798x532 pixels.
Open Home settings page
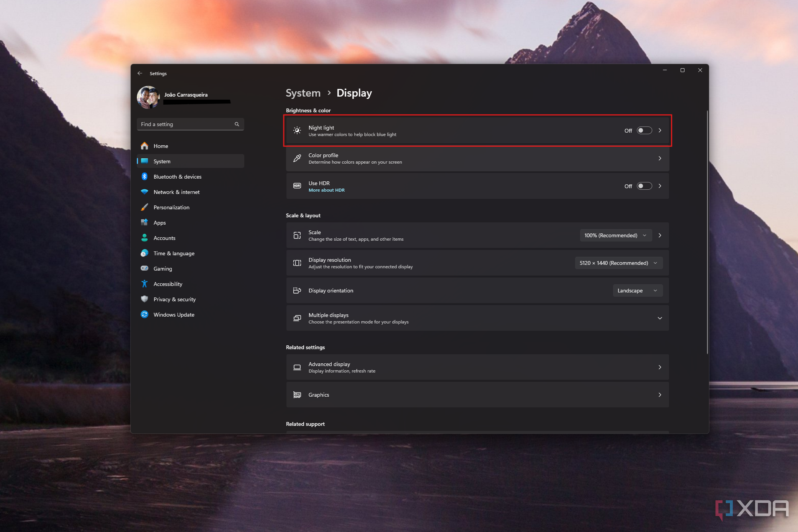pos(160,146)
